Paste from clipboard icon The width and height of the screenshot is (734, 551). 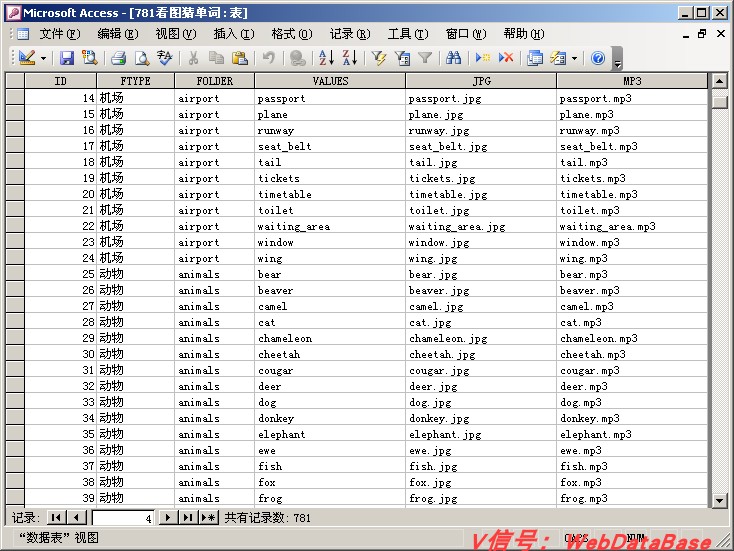click(239, 58)
